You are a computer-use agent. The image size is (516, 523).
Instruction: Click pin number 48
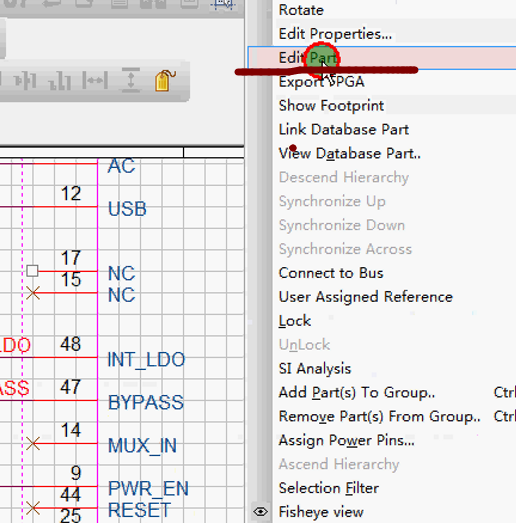pyautogui.click(x=70, y=344)
